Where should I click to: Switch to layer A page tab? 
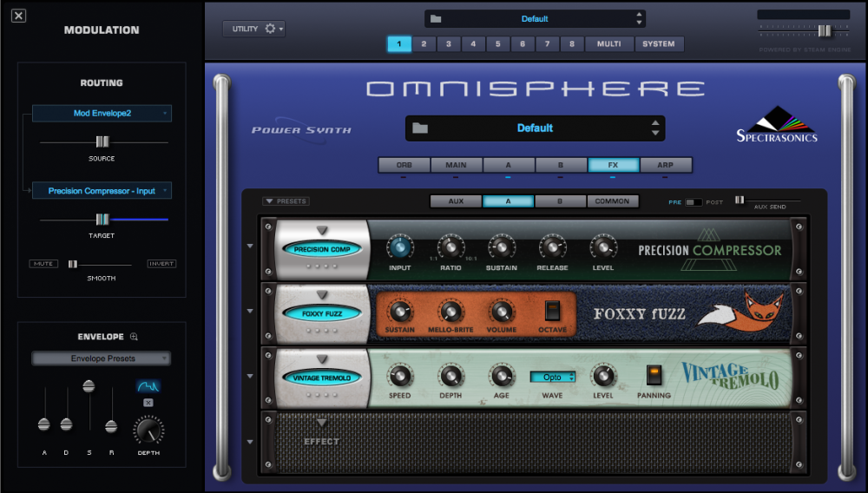point(508,165)
